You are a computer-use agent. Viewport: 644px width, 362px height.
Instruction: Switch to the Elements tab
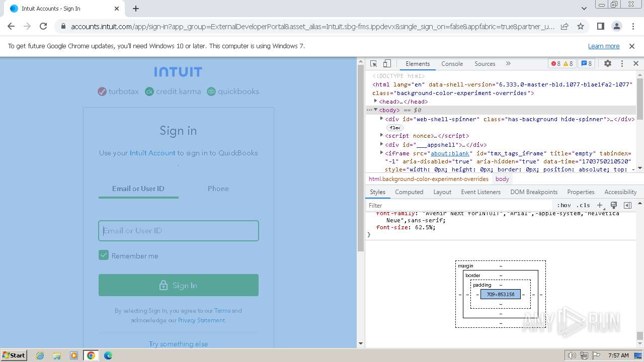(418, 64)
